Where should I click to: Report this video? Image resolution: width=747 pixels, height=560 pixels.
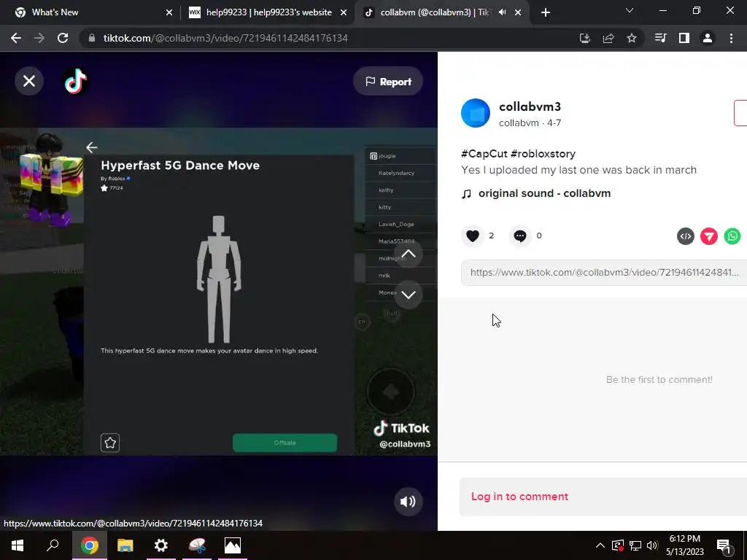point(388,82)
